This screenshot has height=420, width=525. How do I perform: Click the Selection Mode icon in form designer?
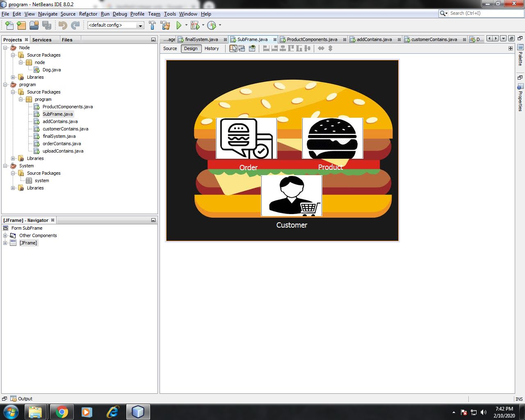coord(233,48)
